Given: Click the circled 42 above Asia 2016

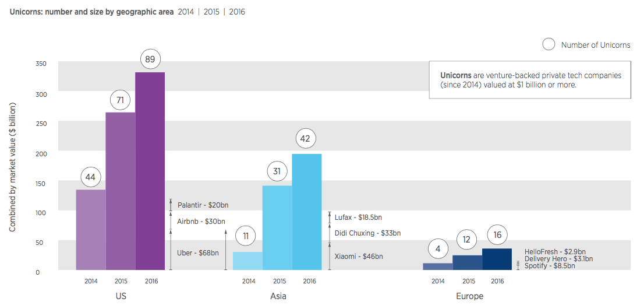Looking at the screenshot, I should (306, 139).
